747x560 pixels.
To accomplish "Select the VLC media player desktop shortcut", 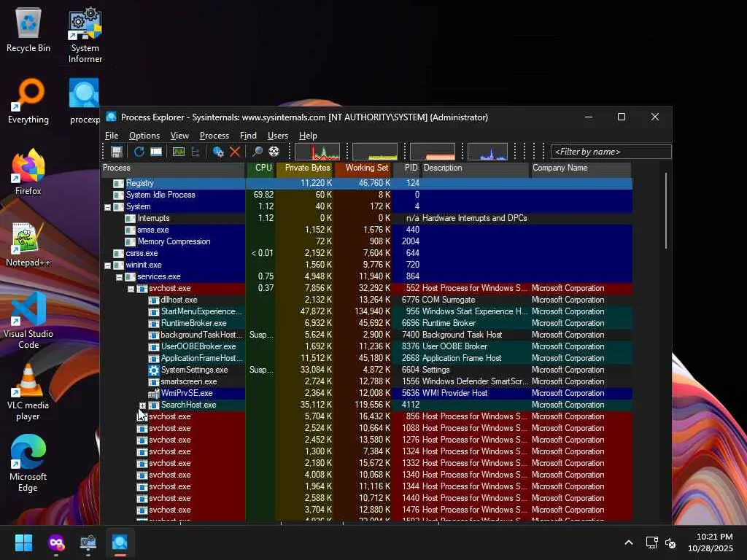I will (x=28, y=392).
